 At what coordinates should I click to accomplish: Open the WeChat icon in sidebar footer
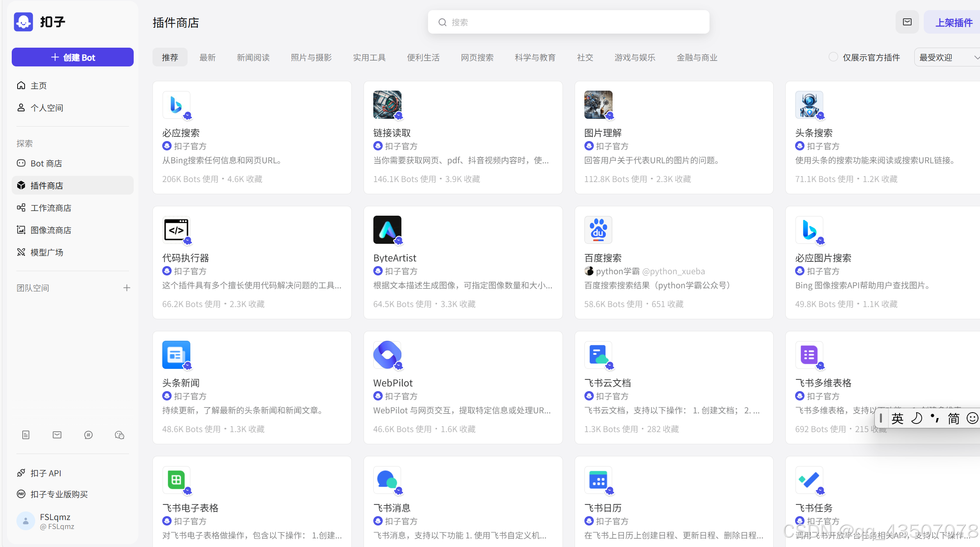point(119,435)
